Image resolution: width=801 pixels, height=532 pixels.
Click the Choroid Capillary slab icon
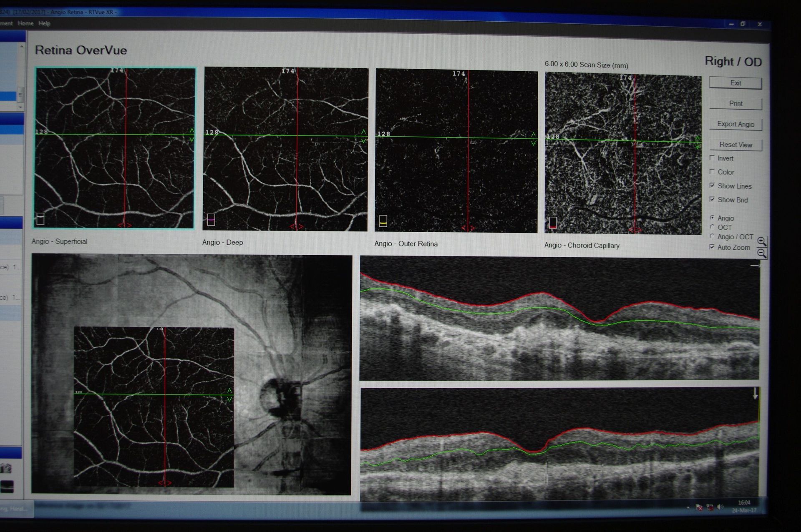coord(553,222)
